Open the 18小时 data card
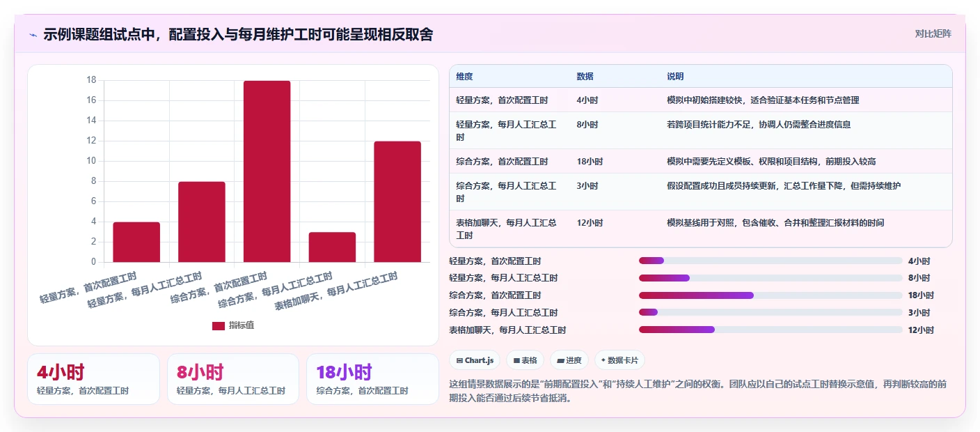 tap(372, 379)
